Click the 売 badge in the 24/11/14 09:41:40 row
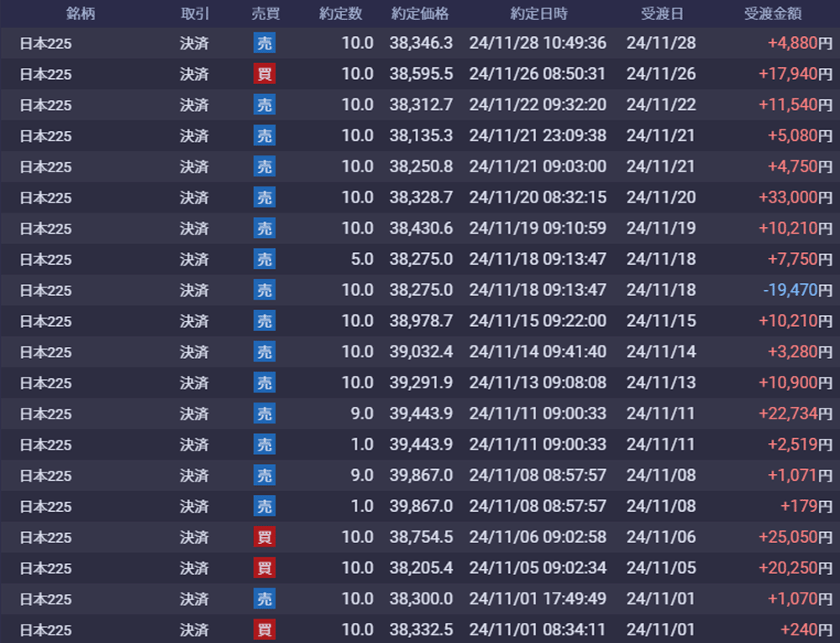The width and height of the screenshot is (840, 643). pos(265,352)
